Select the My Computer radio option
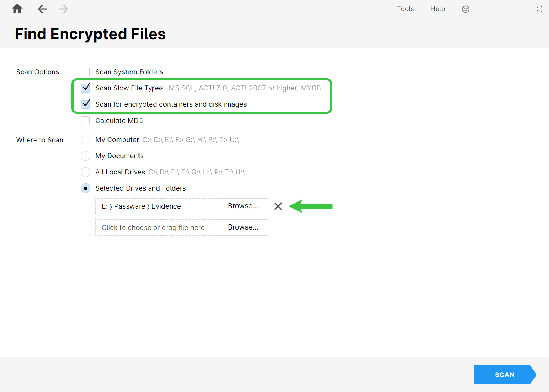Image resolution: width=549 pixels, height=392 pixels. pyautogui.click(x=85, y=140)
